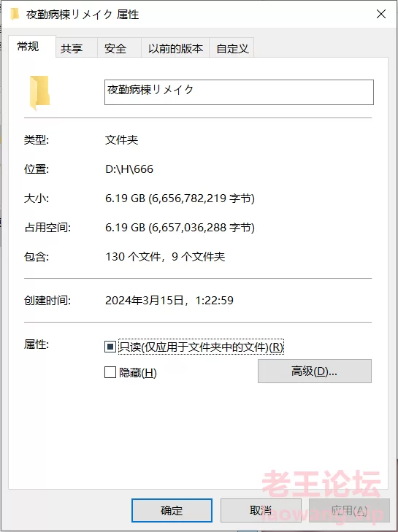Screen dimensions: 398x532
Task: Confirm with the 确定 button
Action: 172,510
